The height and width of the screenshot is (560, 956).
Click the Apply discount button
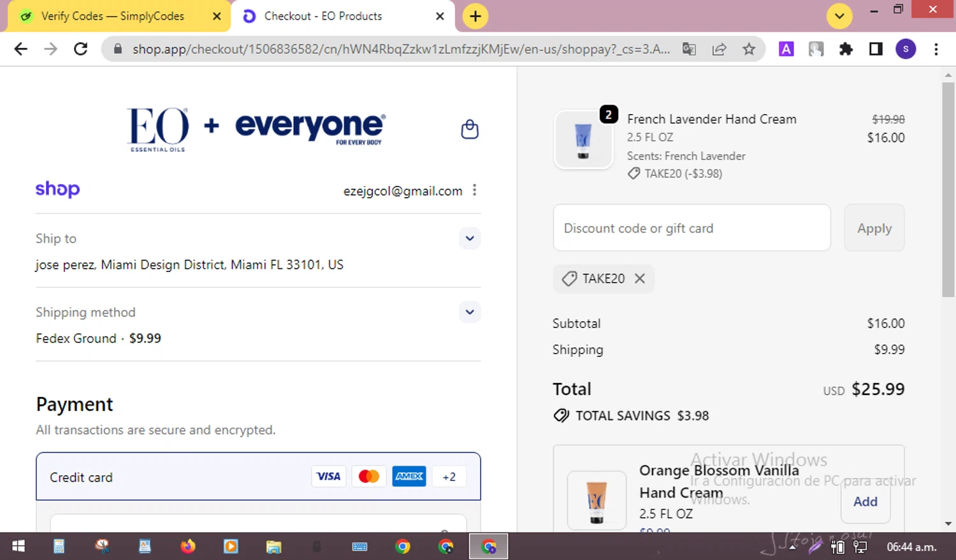pos(874,228)
